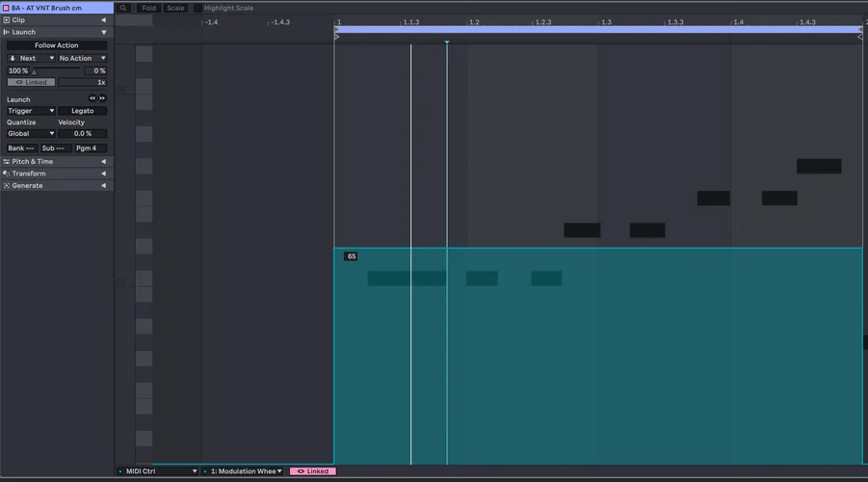
Task: Expand the Generate panel arrow
Action: [103, 186]
